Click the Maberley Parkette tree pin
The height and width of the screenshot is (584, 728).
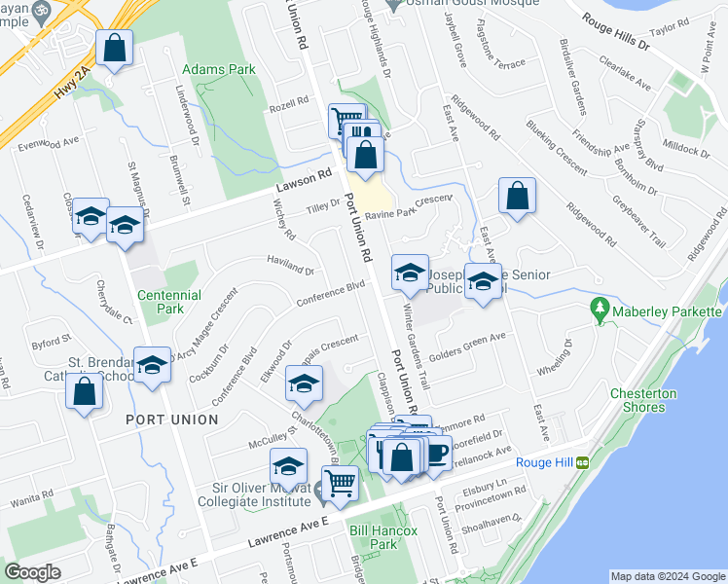coord(601,310)
